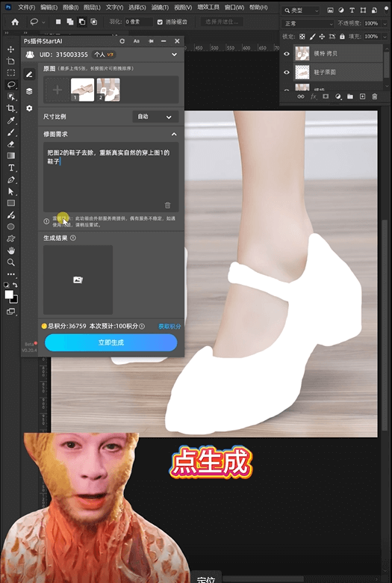Select source image thumbnail 1 shoe

pos(82,90)
